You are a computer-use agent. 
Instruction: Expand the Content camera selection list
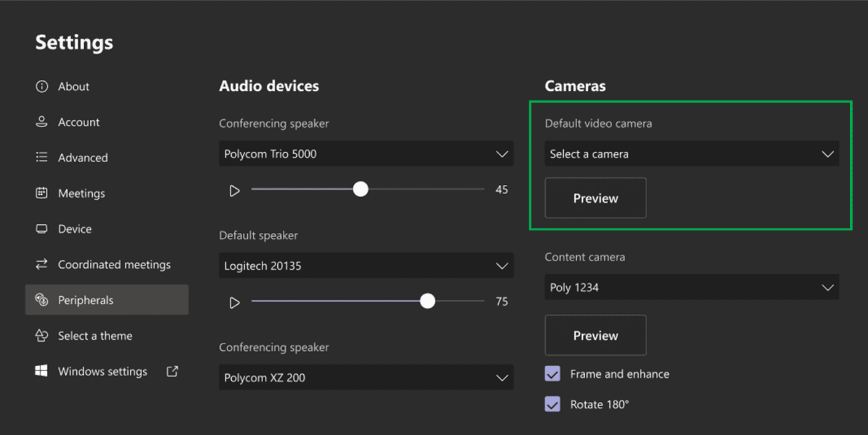coord(692,287)
